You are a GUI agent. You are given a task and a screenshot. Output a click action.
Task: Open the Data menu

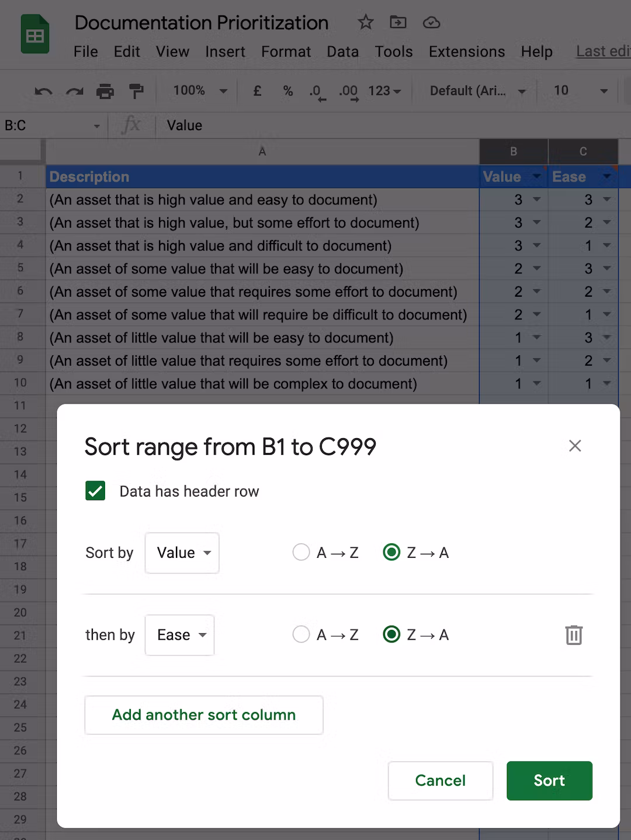[342, 51]
